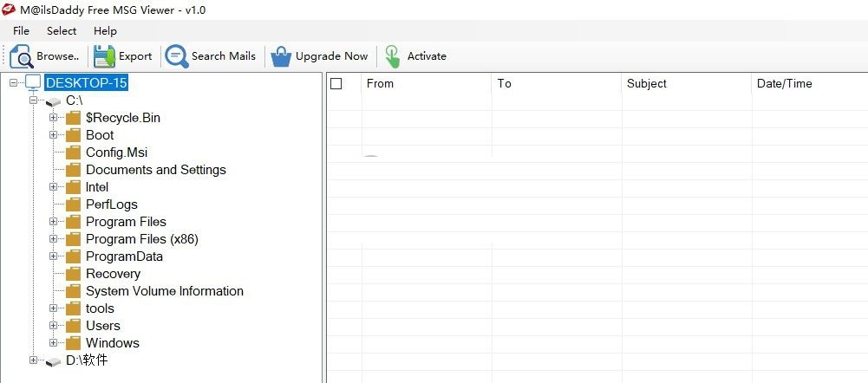The width and height of the screenshot is (868, 383).
Task: Expand the $Recycle.Bin folder node
Action: 53,117
